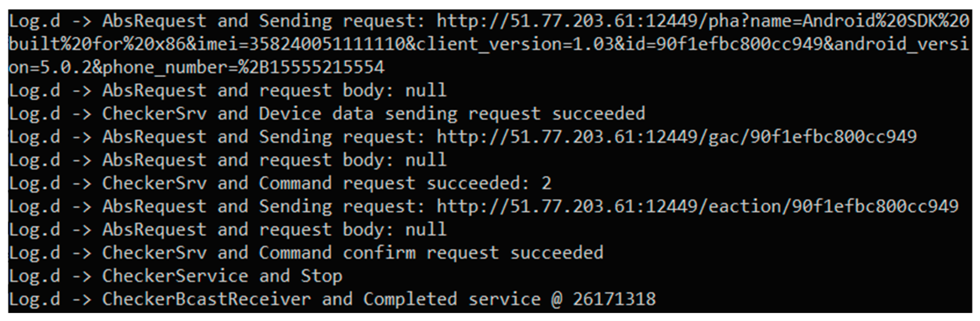The width and height of the screenshot is (980, 321).
Task: Click the word Stop in the log
Action: coord(321,276)
